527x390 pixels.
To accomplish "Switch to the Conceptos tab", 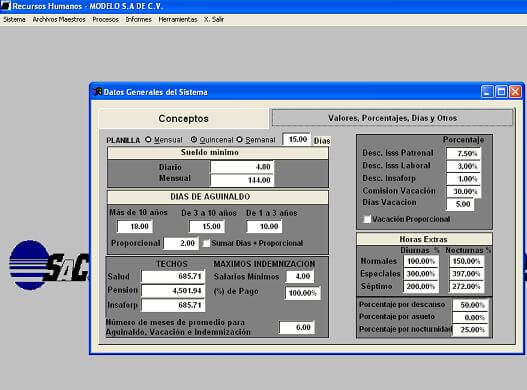I will [184, 118].
